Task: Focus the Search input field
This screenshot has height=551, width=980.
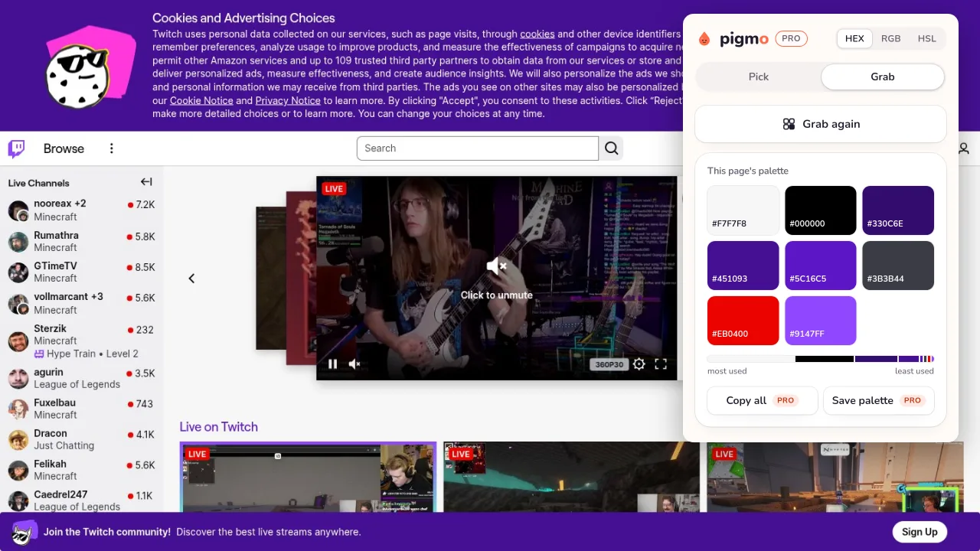Action: pyautogui.click(x=478, y=148)
